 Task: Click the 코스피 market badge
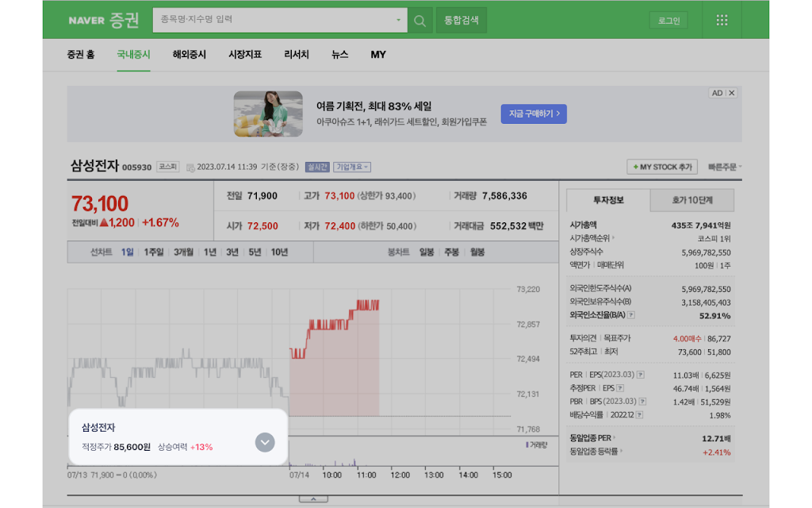tap(168, 167)
